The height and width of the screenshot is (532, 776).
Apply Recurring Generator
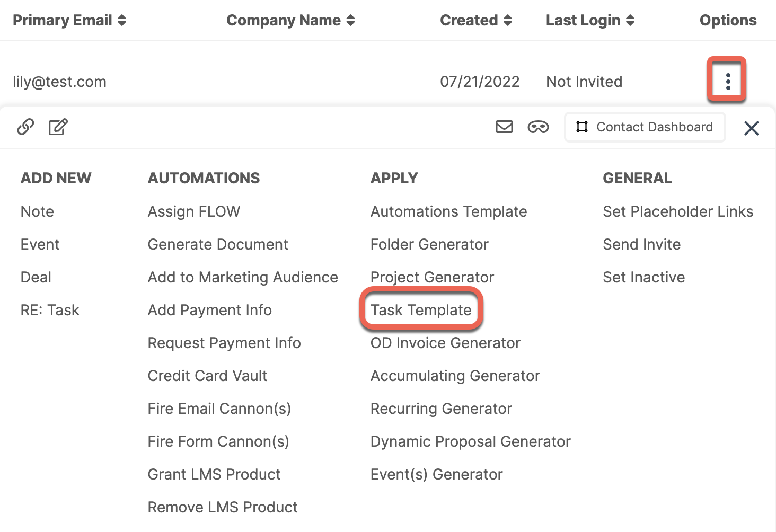pos(441,409)
